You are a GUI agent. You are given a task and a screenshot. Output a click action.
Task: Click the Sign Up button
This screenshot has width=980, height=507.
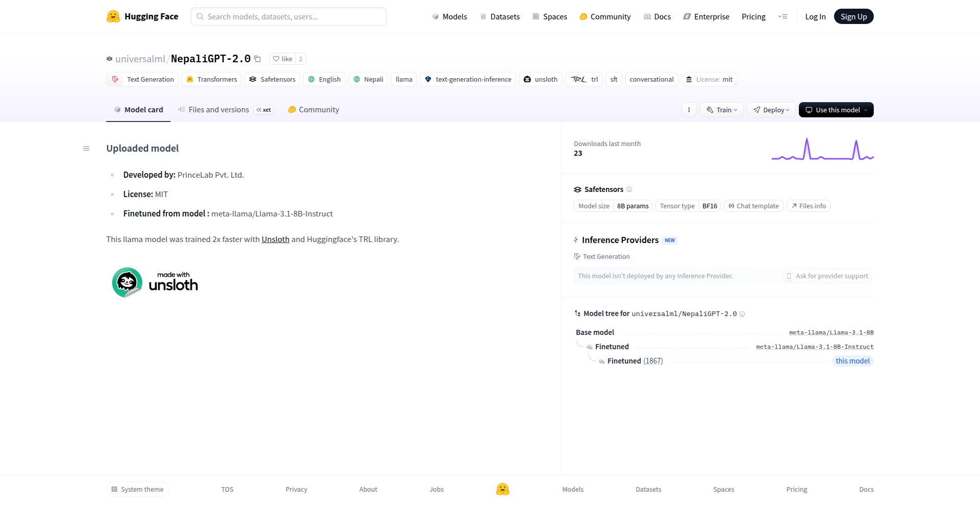[853, 16]
